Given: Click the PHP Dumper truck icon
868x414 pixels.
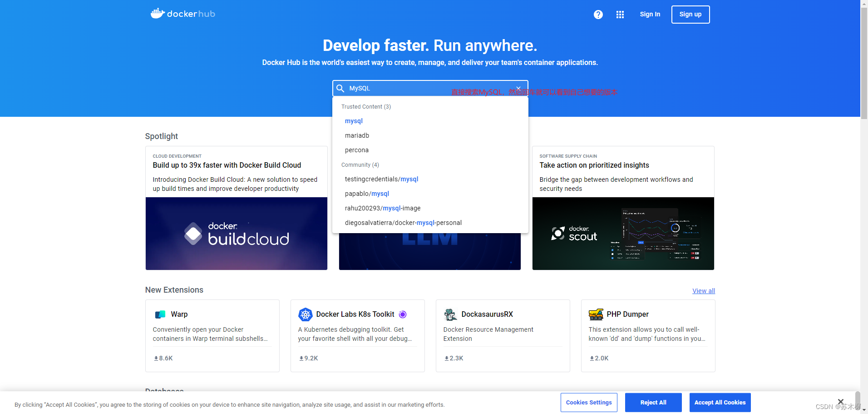Looking at the screenshot, I should click(596, 314).
